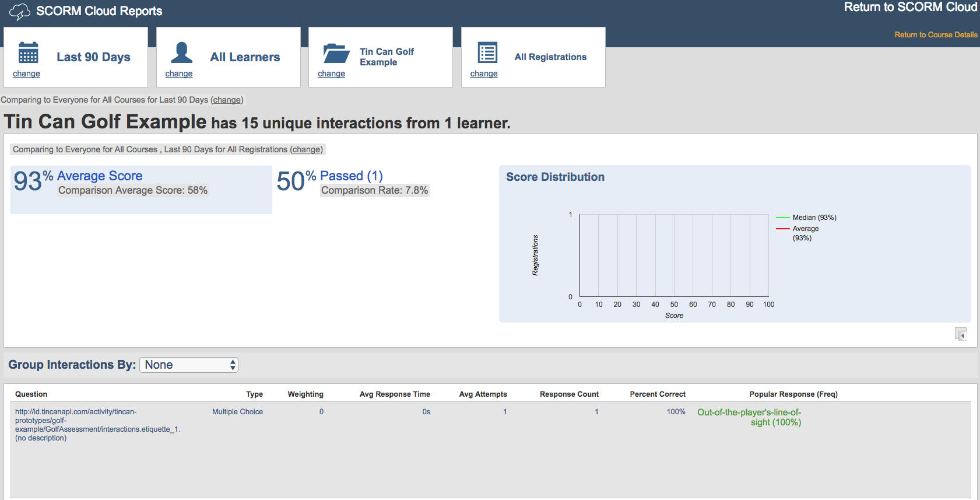This screenshot has height=500, width=980.
Task: Click the 93% average score number
Action: pos(33,180)
